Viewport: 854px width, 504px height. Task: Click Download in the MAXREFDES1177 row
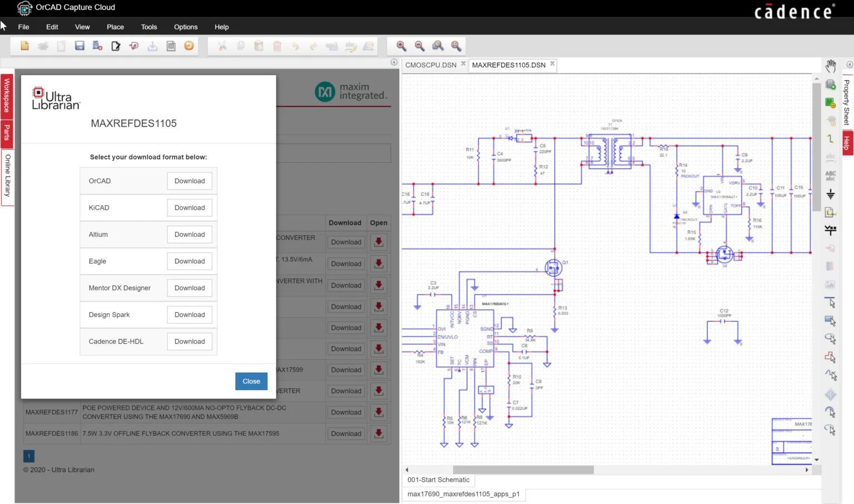tap(346, 412)
